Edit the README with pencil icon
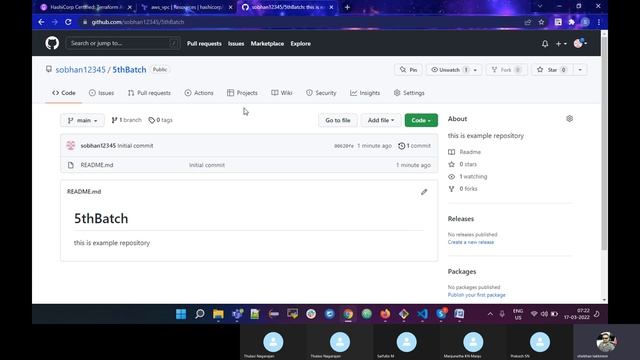The image size is (640, 360). 424,192
